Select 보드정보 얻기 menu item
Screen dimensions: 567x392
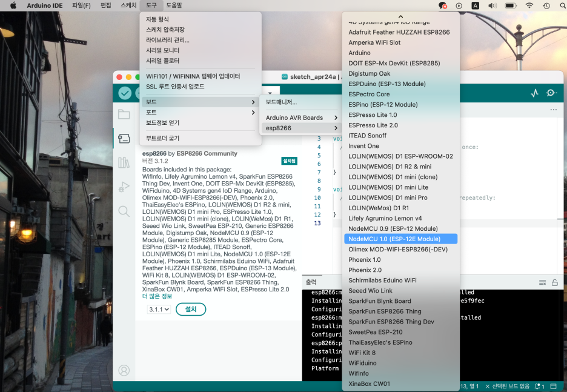pos(201,123)
